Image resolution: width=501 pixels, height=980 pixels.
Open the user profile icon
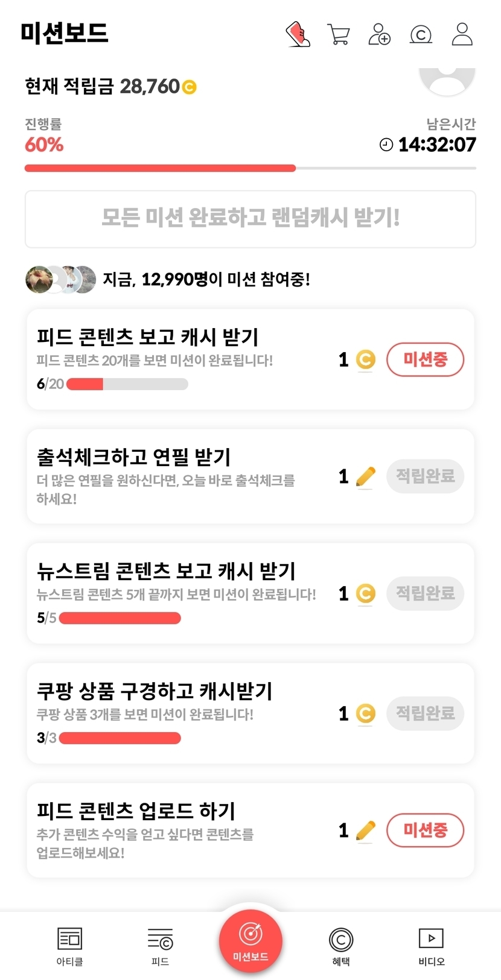coord(462,34)
